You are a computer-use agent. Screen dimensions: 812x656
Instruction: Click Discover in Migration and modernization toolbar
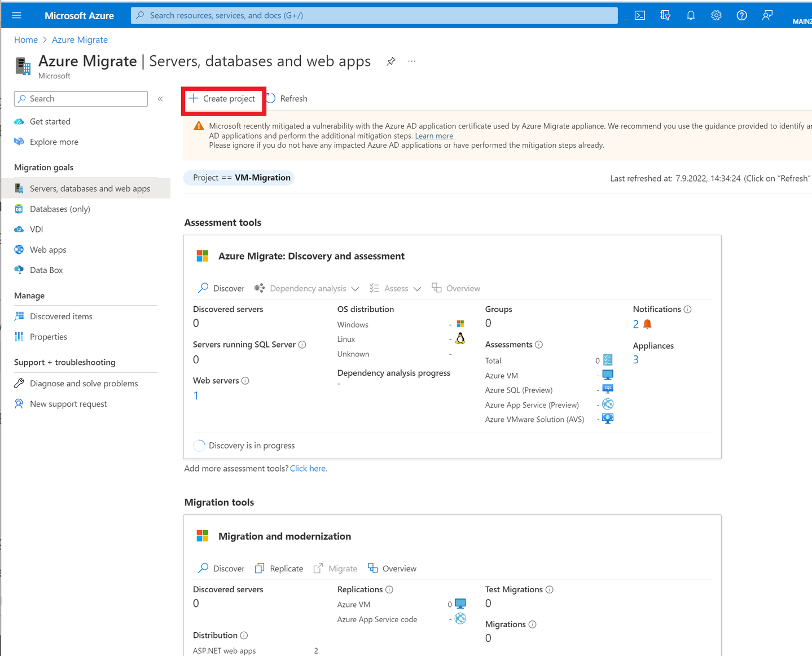tap(221, 569)
